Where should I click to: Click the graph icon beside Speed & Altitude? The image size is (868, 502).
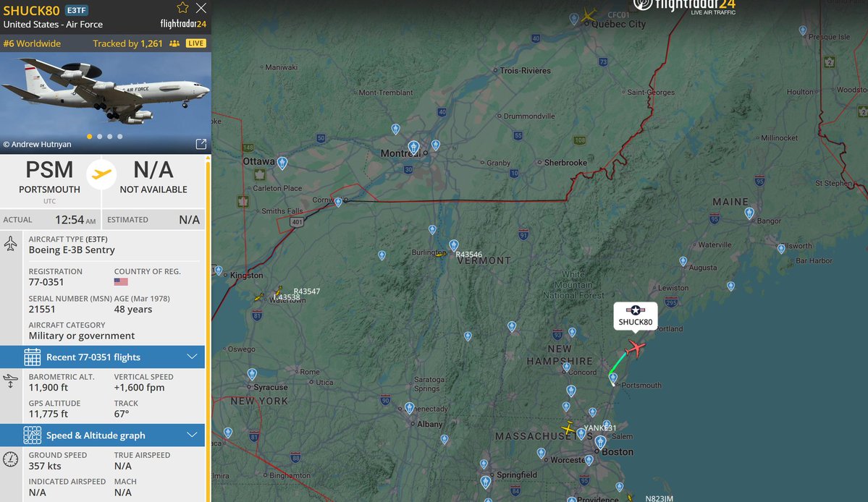(32, 435)
